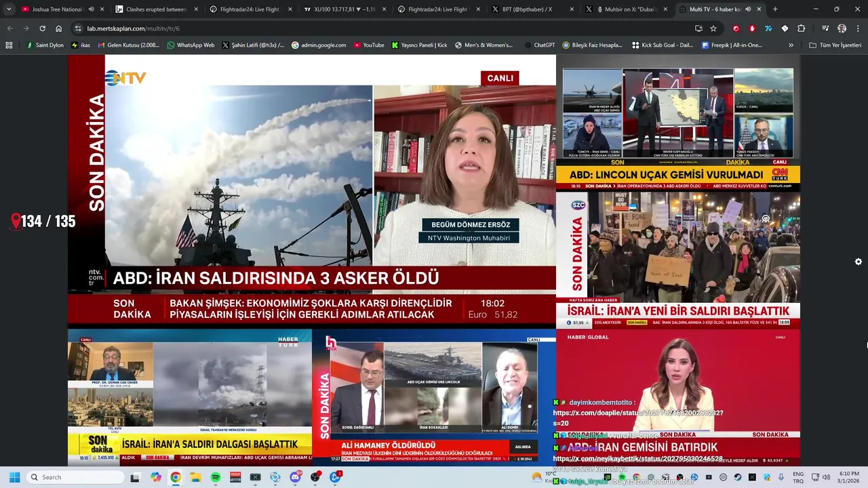Mute the Multi TV tab speaker icon

(x=748, y=9)
